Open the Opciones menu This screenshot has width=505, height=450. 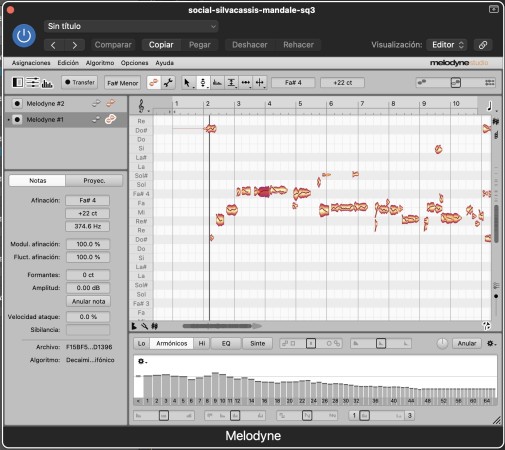pos(134,63)
